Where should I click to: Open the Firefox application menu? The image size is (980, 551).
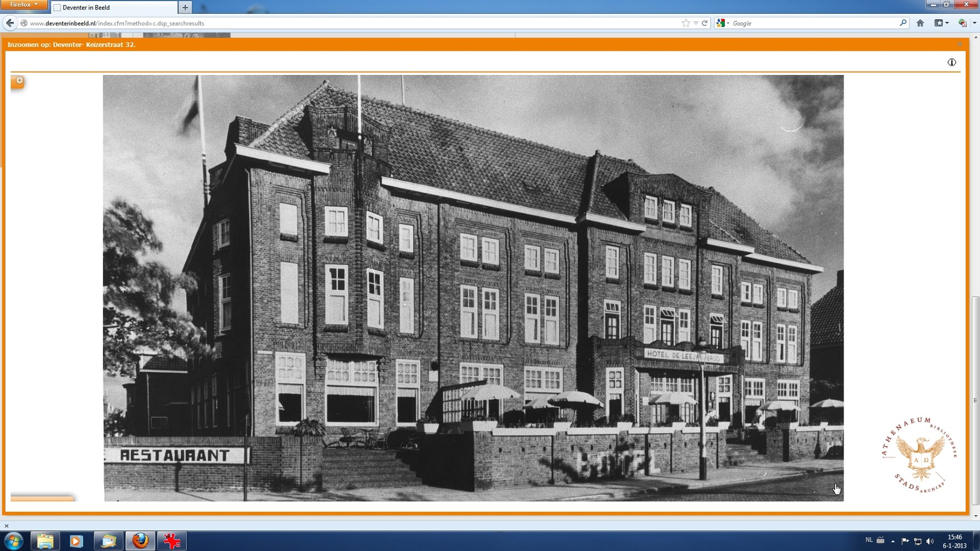pyautogui.click(x=24, y=4)
